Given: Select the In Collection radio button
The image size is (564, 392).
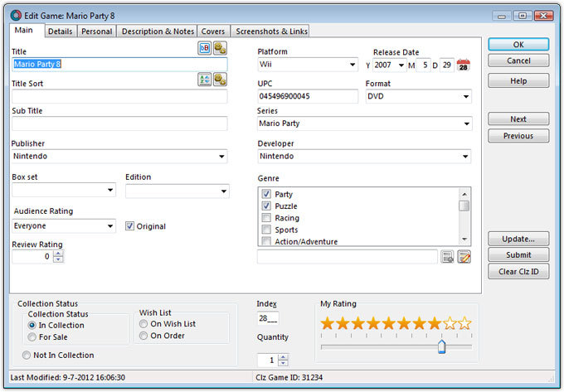Looking at the screenshot, I should [x=32, y=325].
